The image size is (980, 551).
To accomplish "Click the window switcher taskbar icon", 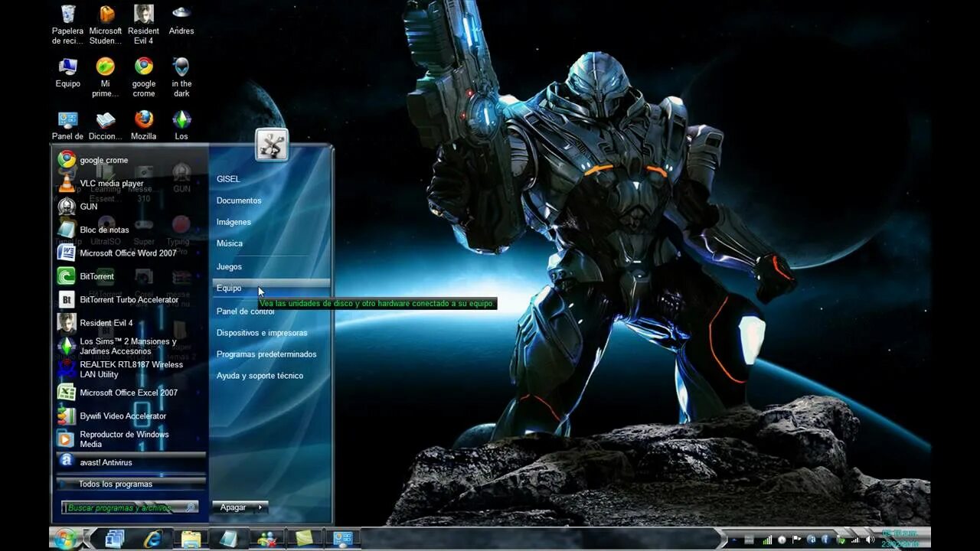I will pyautogui.click(x=115, y=539).
